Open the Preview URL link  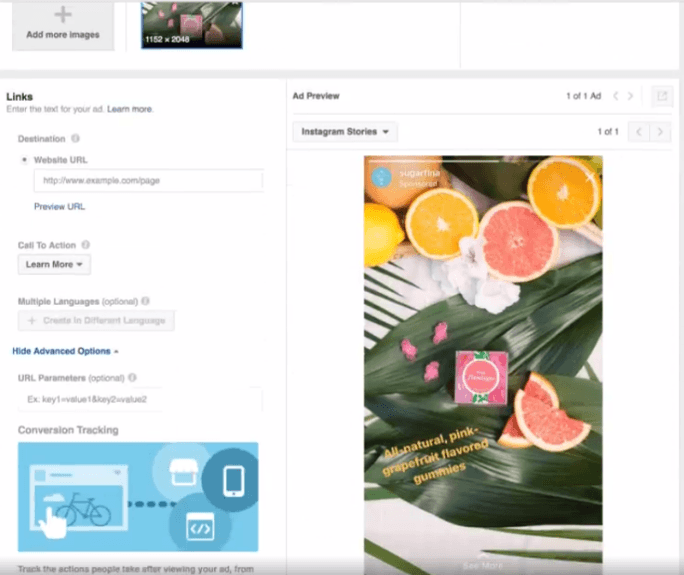(x=59, y=206)
